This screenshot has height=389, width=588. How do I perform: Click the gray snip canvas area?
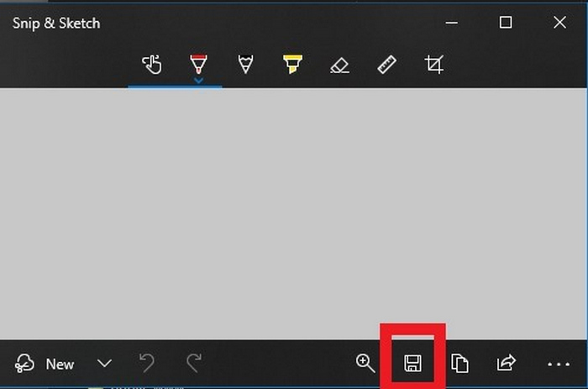click(x=293, y=213)
